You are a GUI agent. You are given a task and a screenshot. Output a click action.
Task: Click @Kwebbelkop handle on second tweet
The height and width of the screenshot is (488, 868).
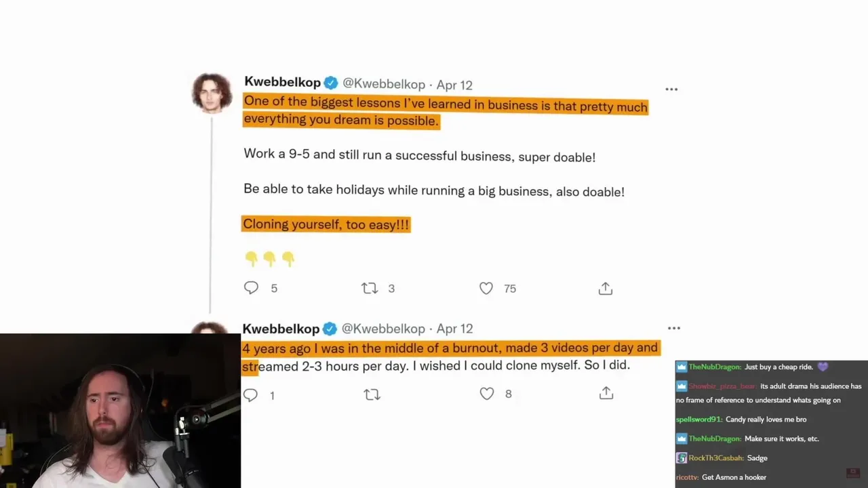click(383, 329)
